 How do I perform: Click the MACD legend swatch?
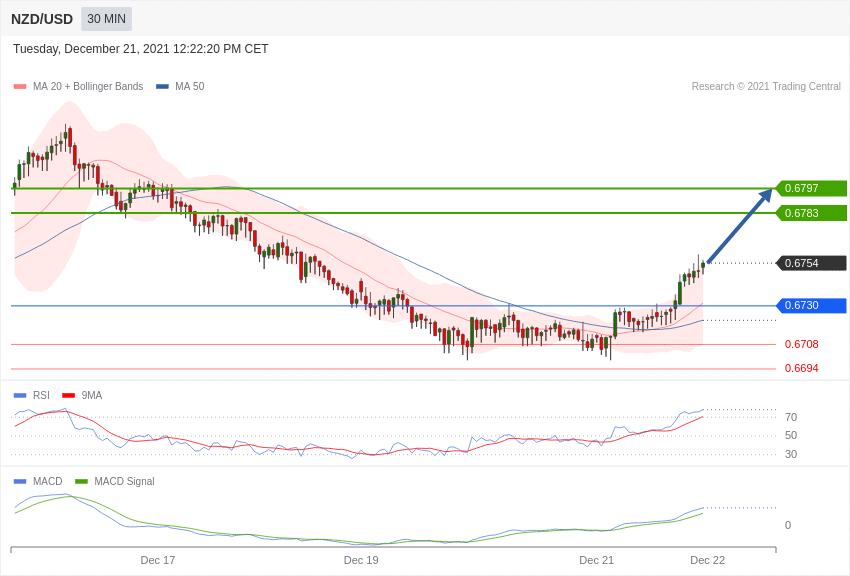20,481
